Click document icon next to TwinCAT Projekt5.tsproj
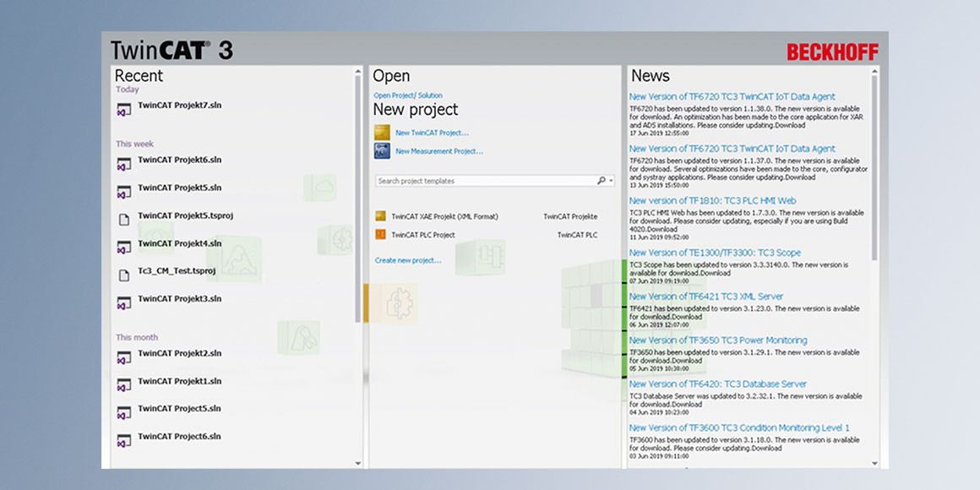The width and height of the screenshot is (980, 490). tap(123, 219)
